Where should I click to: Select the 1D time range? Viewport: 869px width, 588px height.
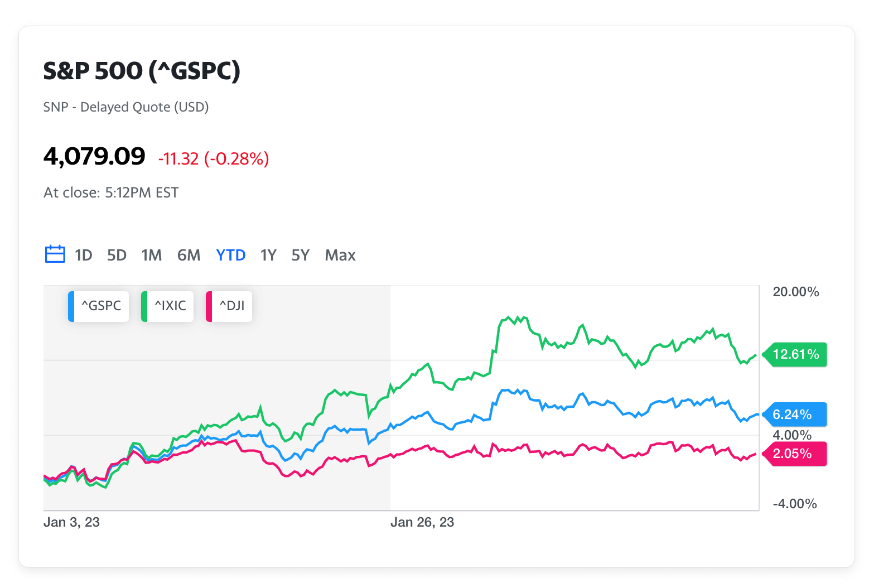point(84,256)
